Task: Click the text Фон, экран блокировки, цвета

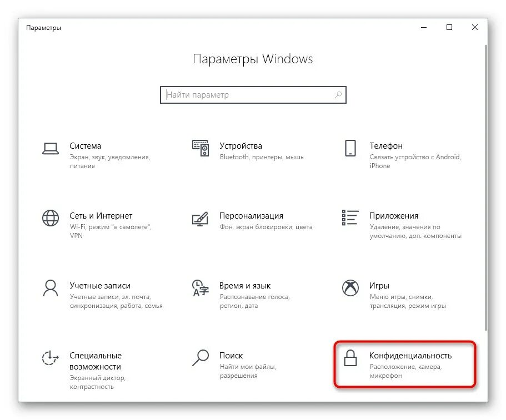Action: pyautogui.click(x=266, y=227)
